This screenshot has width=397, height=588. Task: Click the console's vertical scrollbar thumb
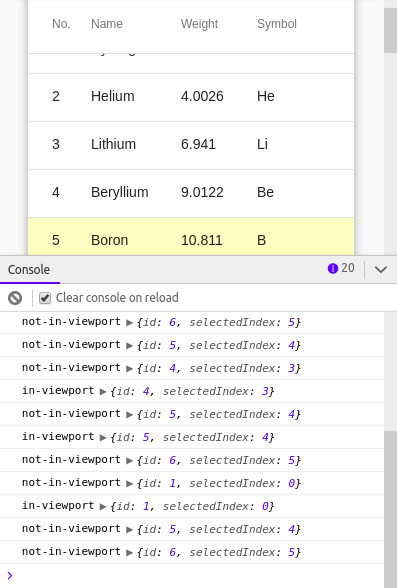click(390, 509)
